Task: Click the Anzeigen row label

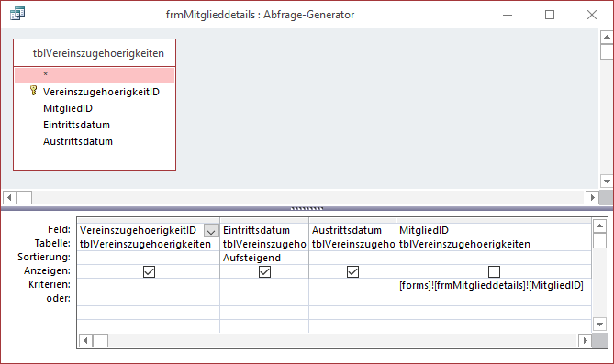Action: (x=47, y=270)
